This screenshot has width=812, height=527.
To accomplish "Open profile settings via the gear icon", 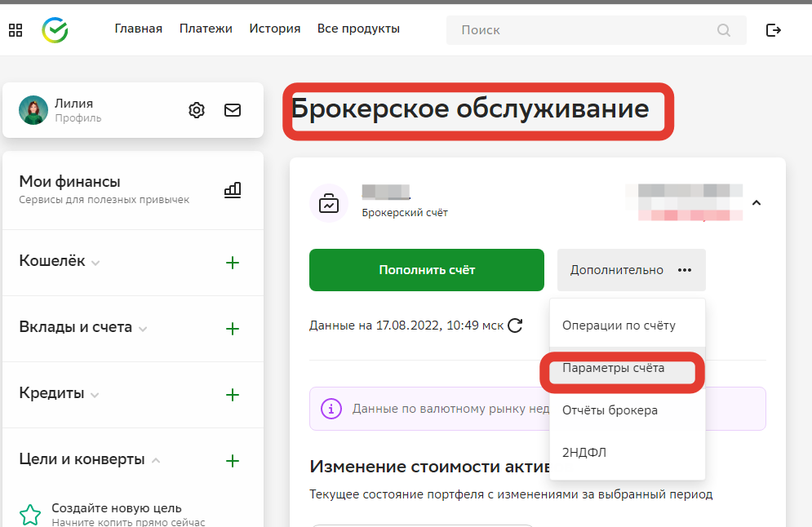I will (197, 109).
